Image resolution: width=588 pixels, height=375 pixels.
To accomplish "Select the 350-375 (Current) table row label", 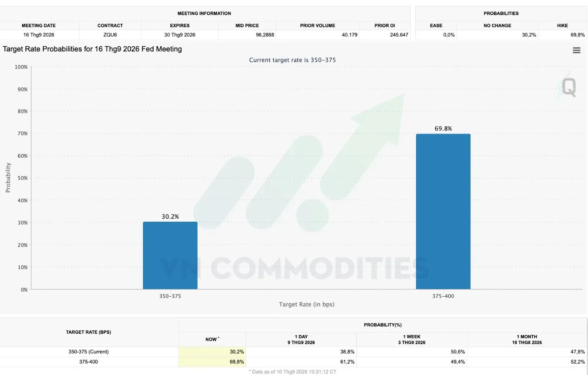I will 89,352.
